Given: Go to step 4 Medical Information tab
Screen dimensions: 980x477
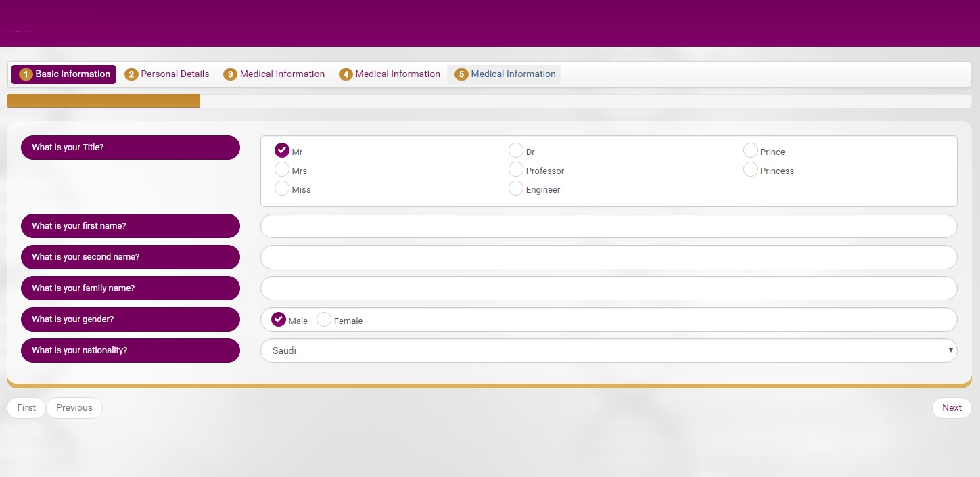Looking at the screenshot, I should tap(390, 74).
